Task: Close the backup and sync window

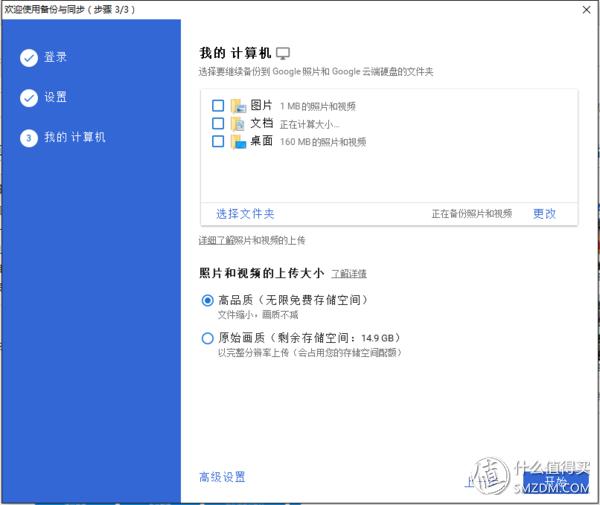Action: tap(586, 10)
